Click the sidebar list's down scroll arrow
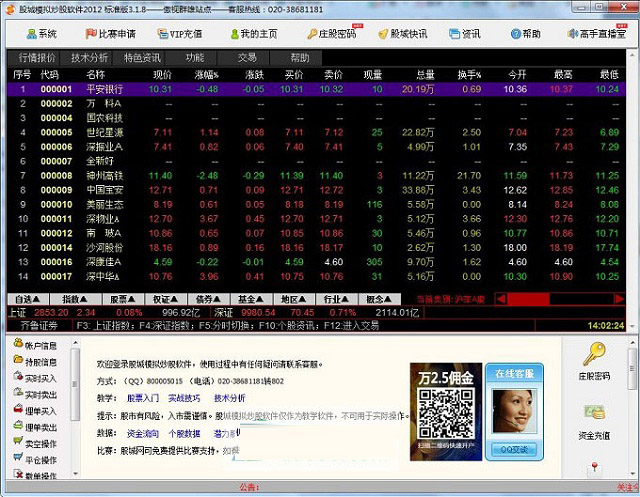Image resolution: width=640 pixels, height=497 pixels. click(x=75, y=474)
